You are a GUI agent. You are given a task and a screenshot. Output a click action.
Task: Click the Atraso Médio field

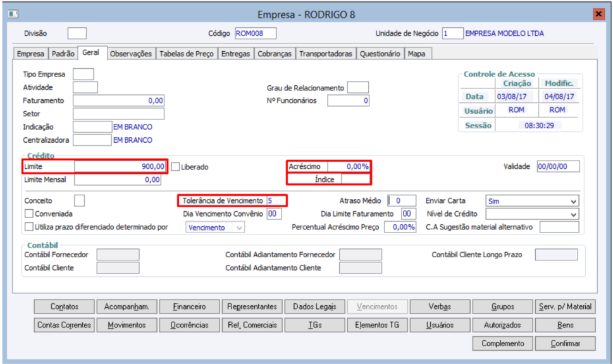click(402, 201)
